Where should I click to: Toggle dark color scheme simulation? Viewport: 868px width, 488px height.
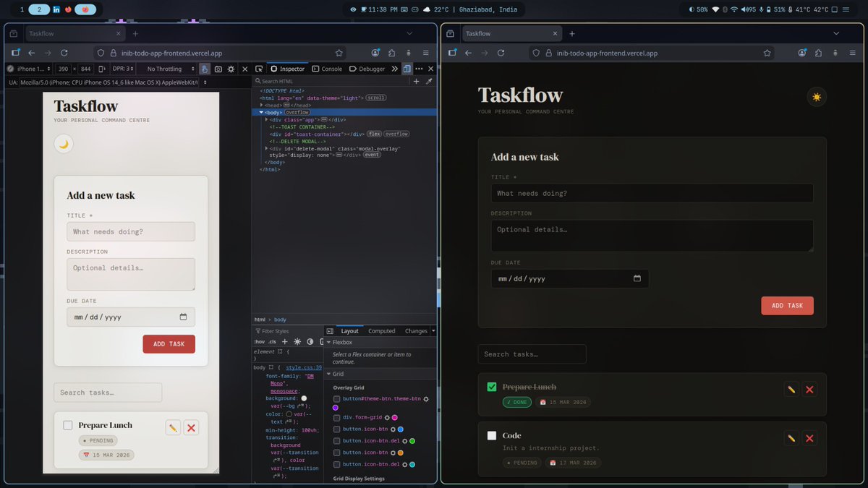pos(310,341)
